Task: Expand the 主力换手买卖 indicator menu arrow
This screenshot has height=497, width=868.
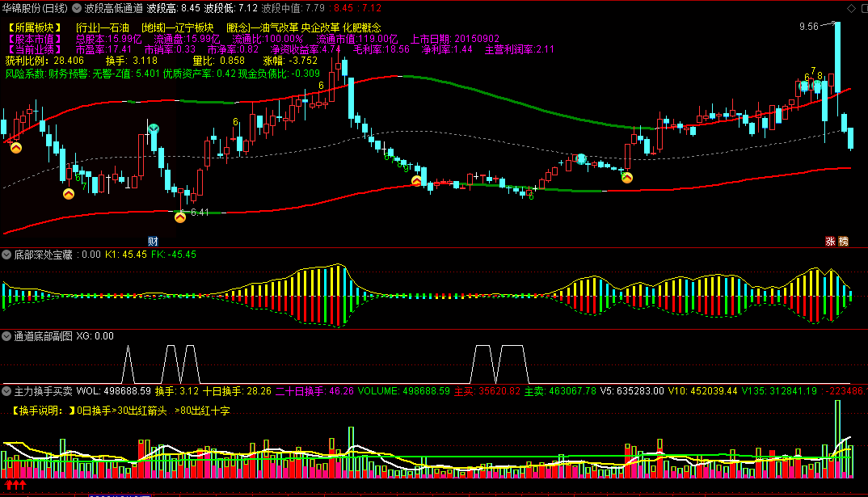Action: (6, 391)
